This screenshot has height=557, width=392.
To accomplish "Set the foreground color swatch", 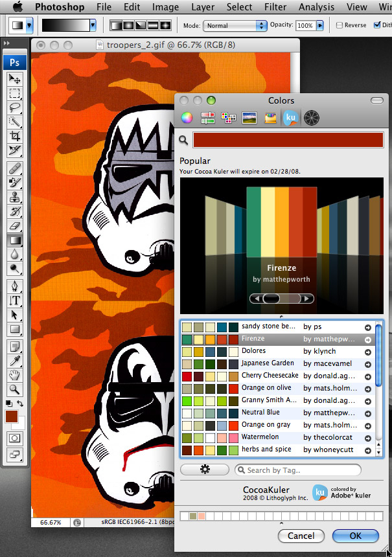I will coord(12,416).
